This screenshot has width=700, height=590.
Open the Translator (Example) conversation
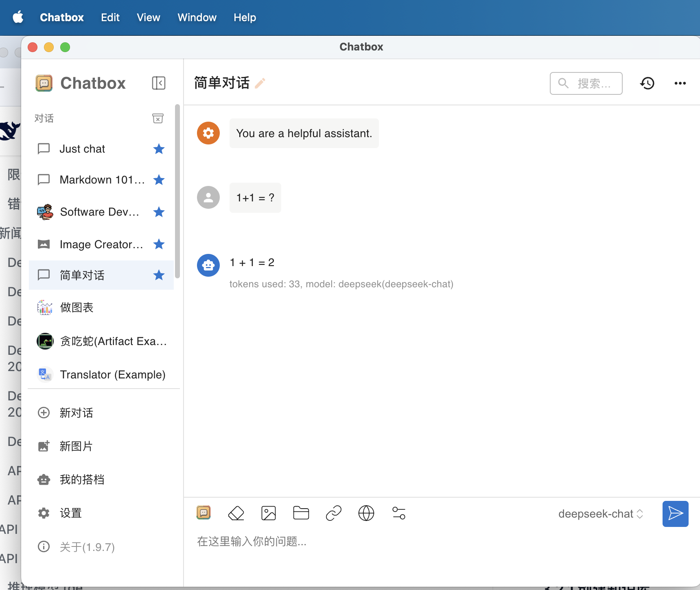(x=101, y=374)
